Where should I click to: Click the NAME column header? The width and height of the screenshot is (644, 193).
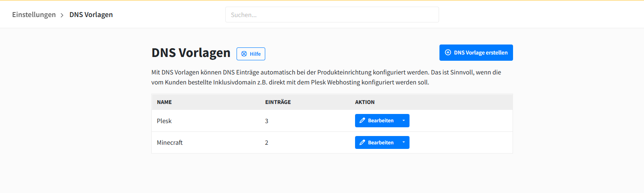pos(164,102)
